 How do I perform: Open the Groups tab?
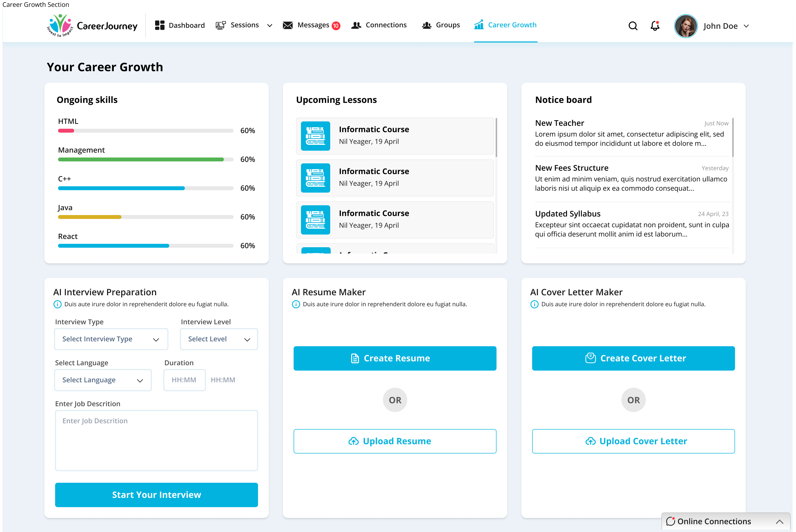tap(441, 25)
